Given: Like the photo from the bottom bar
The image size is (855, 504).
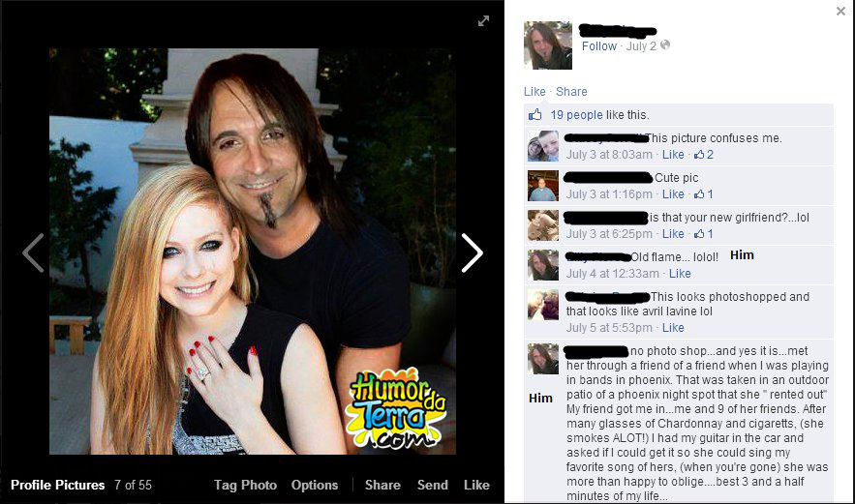Looking at the screenshot, I should point(476,485).
